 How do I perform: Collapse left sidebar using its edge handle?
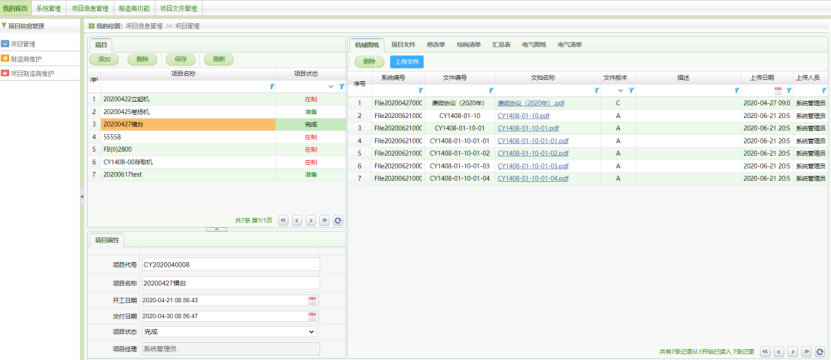point(82,197)
